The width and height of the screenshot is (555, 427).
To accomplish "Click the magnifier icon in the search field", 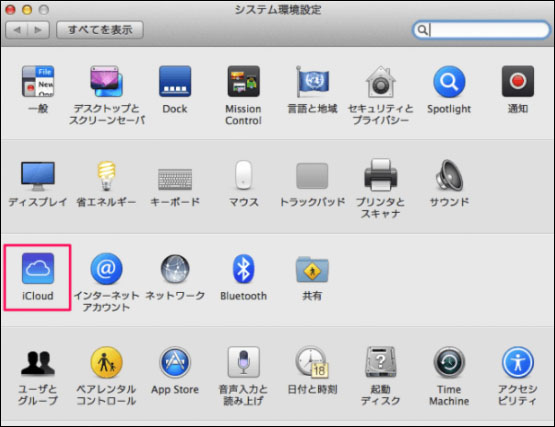I will [422, 30].
